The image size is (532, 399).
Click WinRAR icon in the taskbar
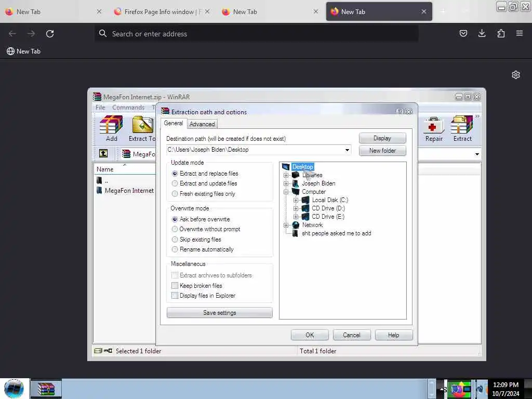[x=46, y=389]
